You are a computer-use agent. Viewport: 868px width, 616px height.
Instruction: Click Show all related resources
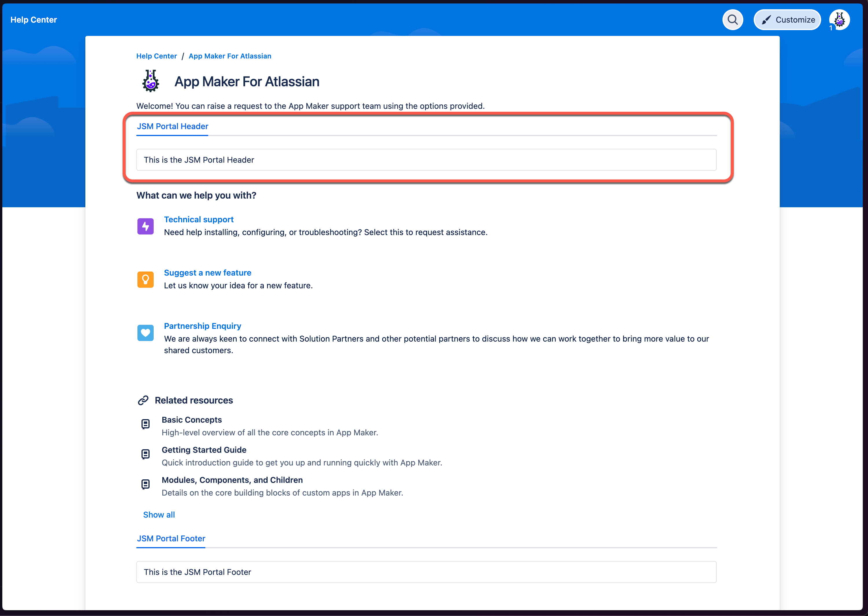159,515
